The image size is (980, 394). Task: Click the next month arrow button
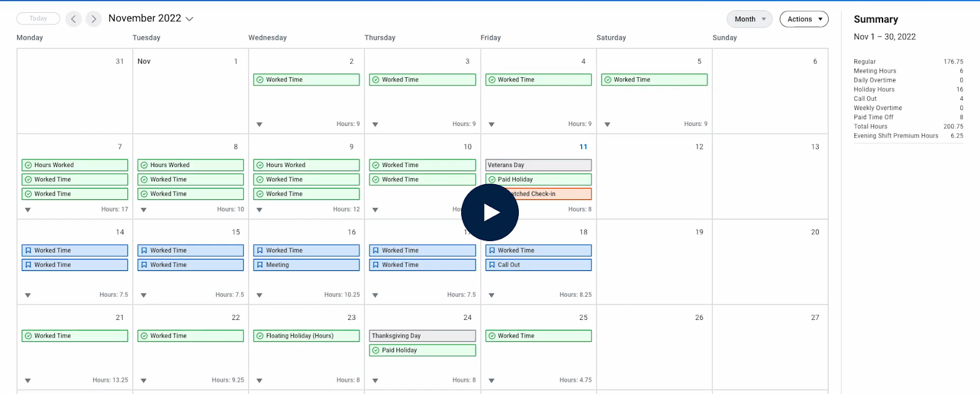(94, 19)
